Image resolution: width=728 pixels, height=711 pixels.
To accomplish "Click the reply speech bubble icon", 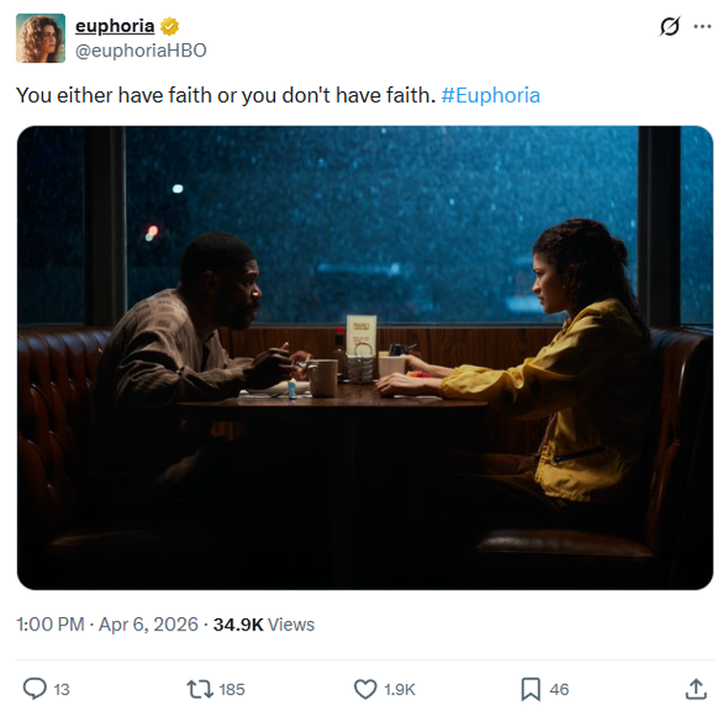I will click(34, 688).
